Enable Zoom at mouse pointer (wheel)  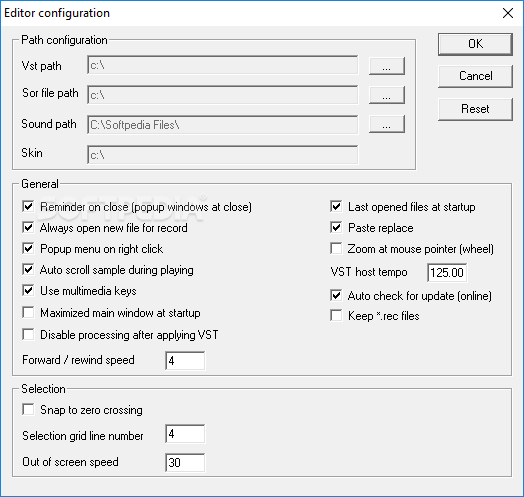[x=336, y=249]
